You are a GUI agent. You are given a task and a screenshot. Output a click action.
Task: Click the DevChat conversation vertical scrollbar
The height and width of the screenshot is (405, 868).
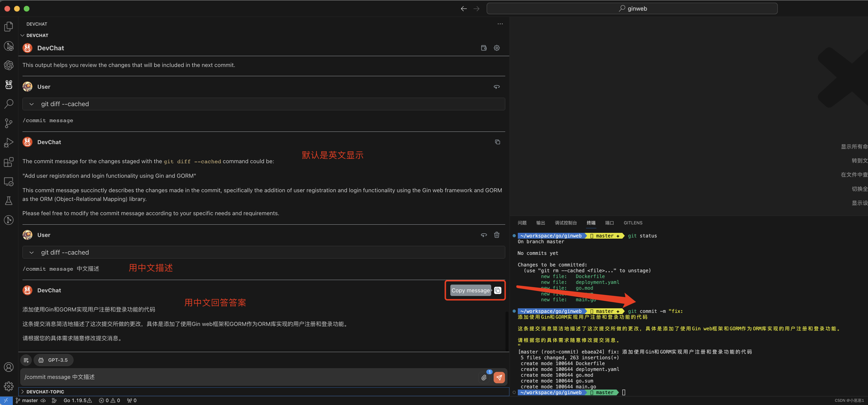(506, 331)
